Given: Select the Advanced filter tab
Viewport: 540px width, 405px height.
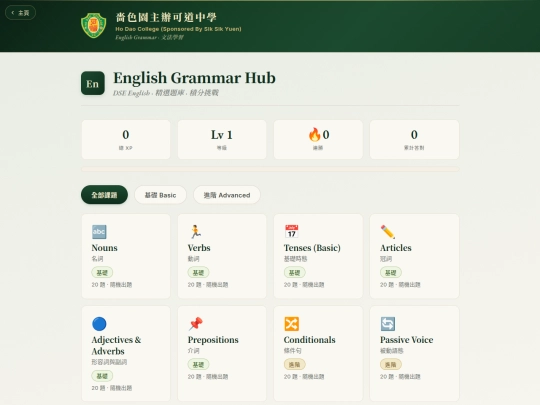Looking at the screenshot, I should (x=227, y=195).
